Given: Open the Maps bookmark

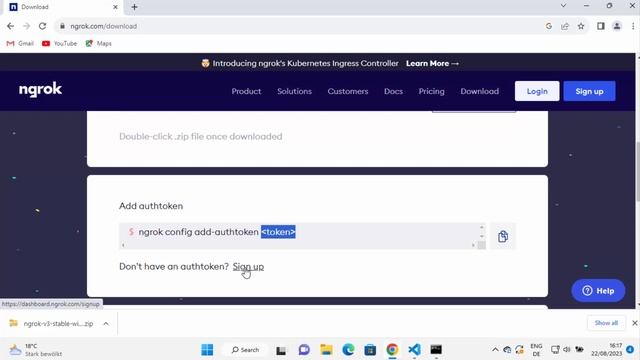Looking at the screenshot, I should tap(98, 43).
